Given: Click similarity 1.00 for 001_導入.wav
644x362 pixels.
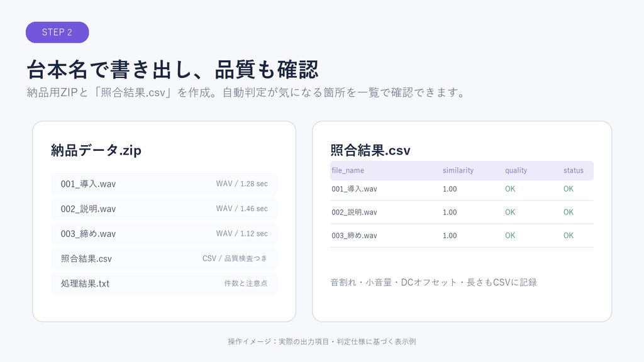Looking at the screenshot, I should (450, 189).
